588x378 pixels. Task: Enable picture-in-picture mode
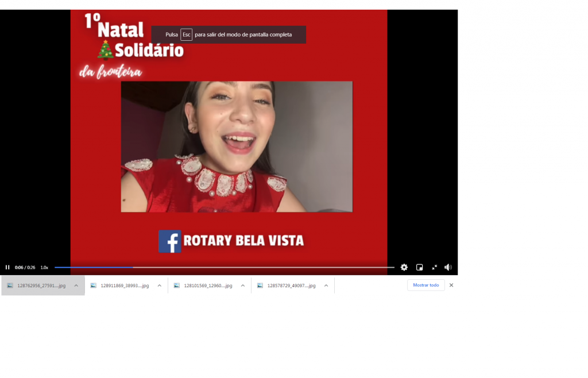420,267
